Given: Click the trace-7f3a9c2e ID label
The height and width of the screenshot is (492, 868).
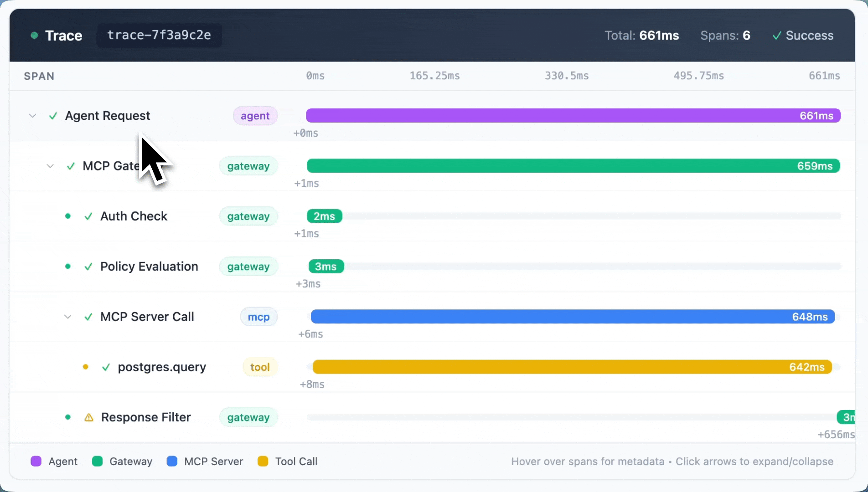Looking at the screenshot, I should [x=159, y=36].
